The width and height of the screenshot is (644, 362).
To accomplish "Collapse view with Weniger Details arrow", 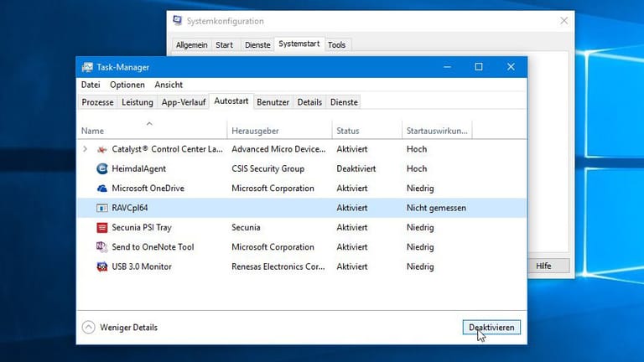I will 88,327.
